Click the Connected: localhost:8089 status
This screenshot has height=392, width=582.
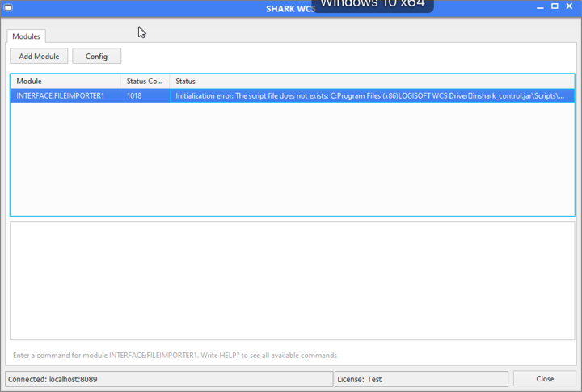(169, 379)
